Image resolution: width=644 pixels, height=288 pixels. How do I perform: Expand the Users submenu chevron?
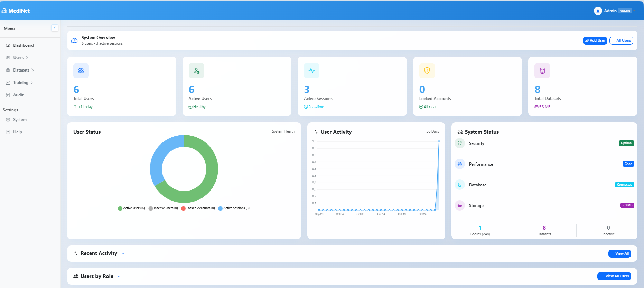(27, 58)
